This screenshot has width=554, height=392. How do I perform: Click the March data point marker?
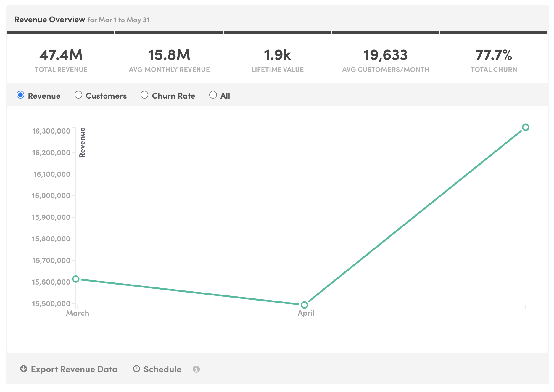click(76, 279)
